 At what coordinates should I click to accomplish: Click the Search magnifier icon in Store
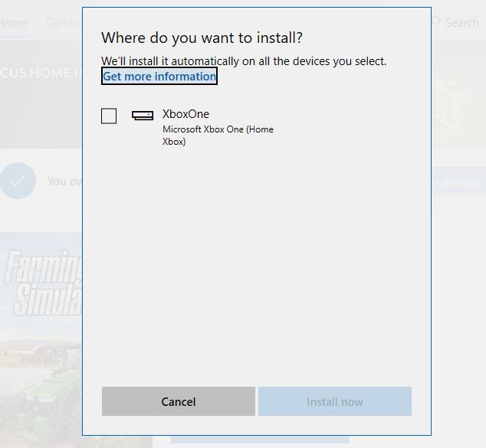pos(435,21)
